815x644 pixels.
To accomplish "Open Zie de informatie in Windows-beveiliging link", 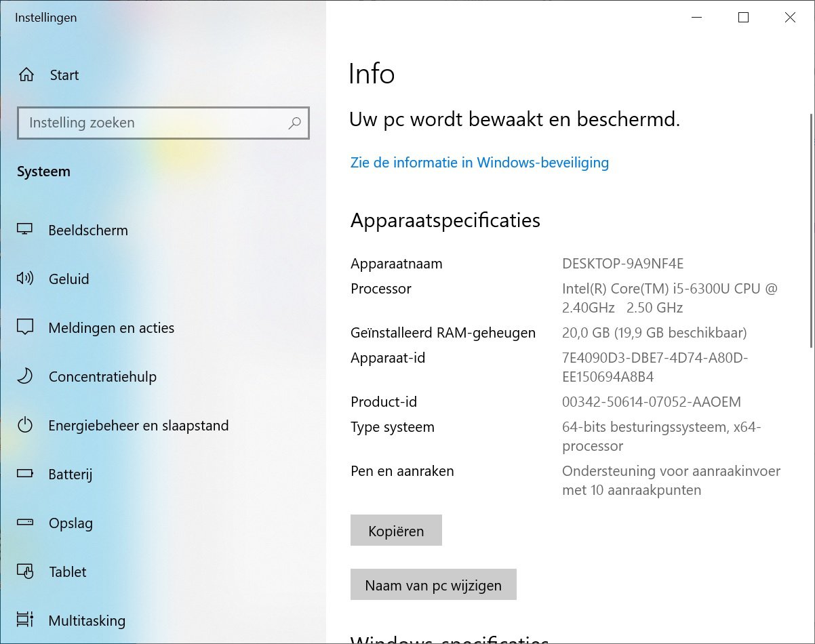I will point(479,163).
